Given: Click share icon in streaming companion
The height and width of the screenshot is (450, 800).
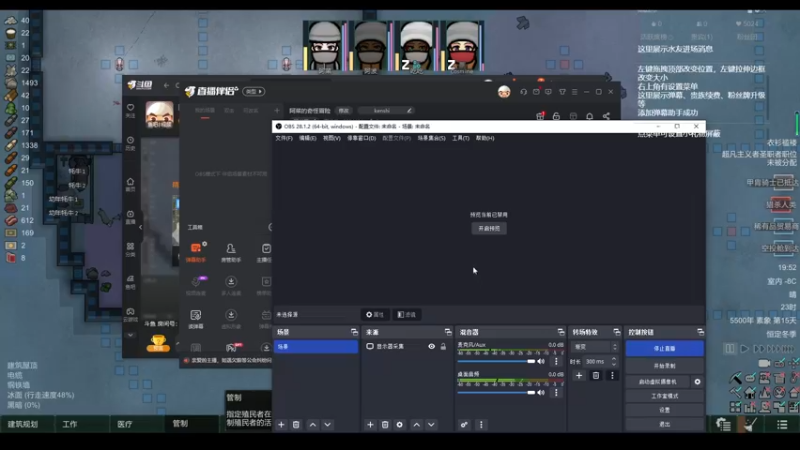Looking at the screenshot, I should tap(606, 116).
